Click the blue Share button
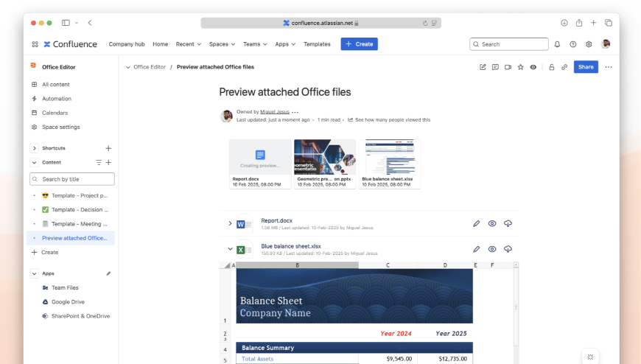Viewport: 641px width, 364px height. point(586,67)
